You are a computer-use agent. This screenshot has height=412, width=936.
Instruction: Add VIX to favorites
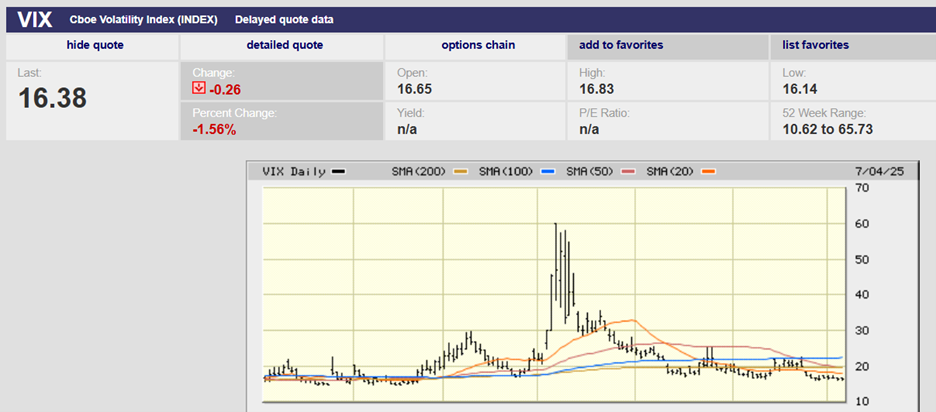coord(621,45)
